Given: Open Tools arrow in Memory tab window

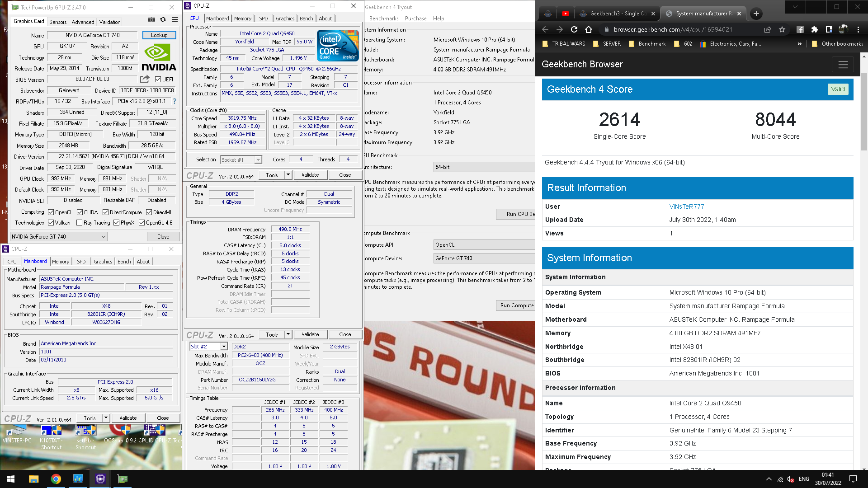Looking at the screenshot, I should [x=288, y=334].
